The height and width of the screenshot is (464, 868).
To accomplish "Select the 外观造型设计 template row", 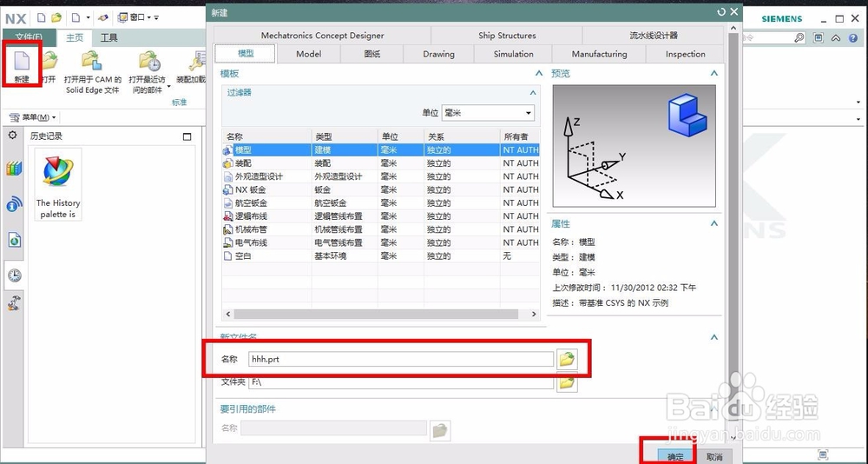I will click(380, 176).
